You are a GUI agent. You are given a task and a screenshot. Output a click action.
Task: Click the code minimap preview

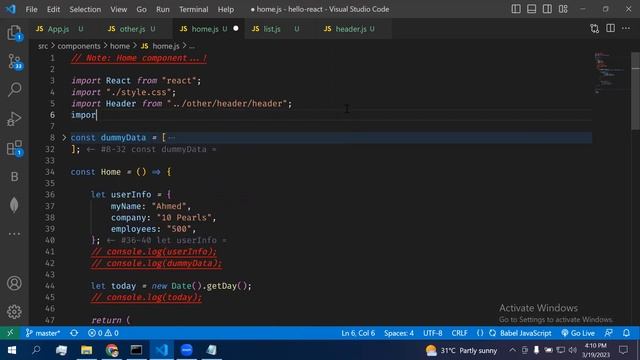pos(610,72)
